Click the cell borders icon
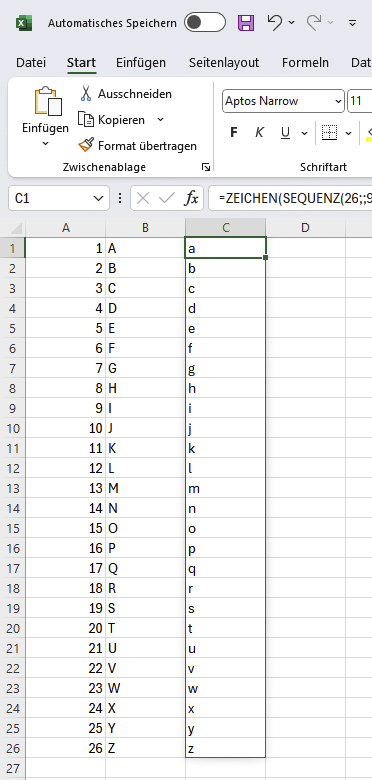This screenshot has height=780, width=372. (x=329, y=132)
